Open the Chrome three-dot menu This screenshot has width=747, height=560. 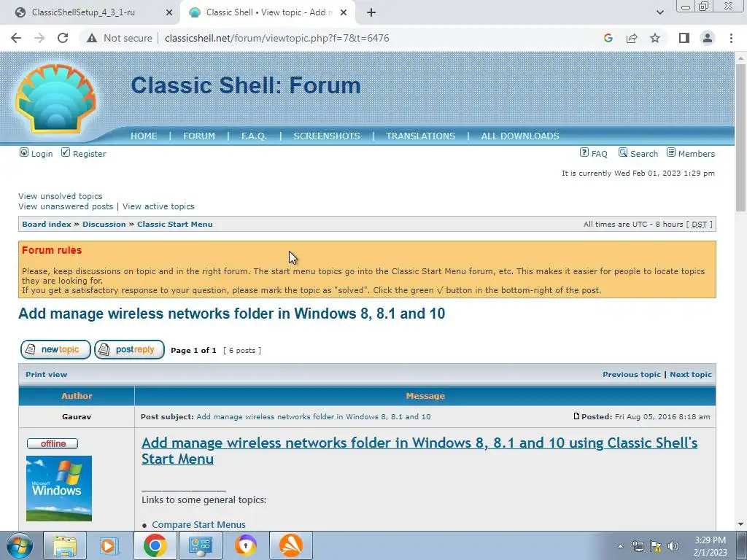[x=731, y=38]
